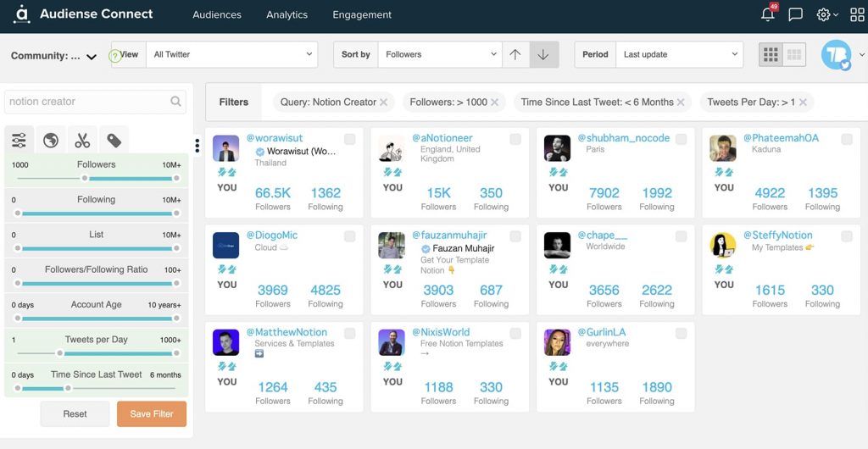The image size is (868, 449).
Task: Expand the account switcher arrow beside avatar
Action: pos(861,54)
